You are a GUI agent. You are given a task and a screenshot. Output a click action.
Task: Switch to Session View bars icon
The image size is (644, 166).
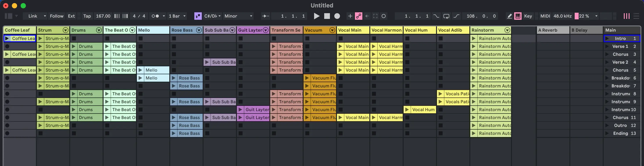point(626,16)
